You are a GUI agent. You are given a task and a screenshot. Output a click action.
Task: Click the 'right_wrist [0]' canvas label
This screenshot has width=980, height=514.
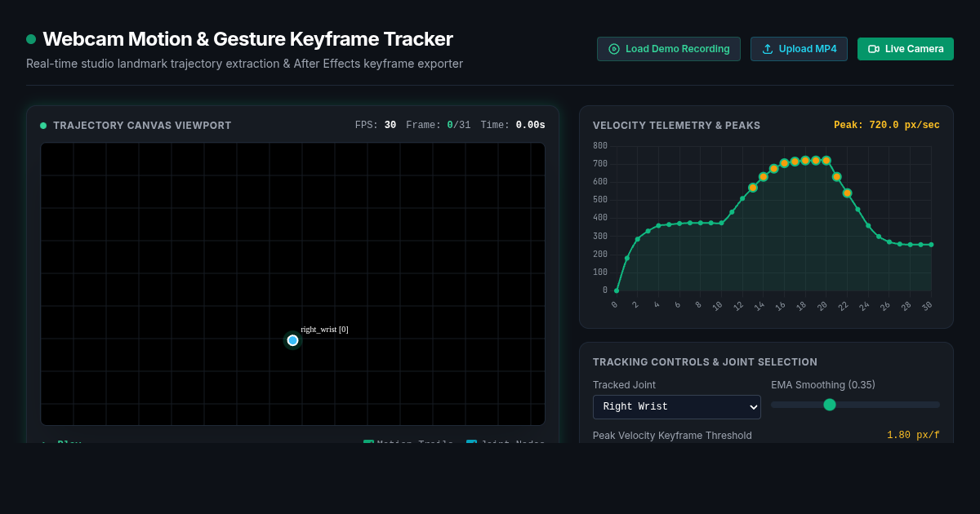(x=324, y=330)
